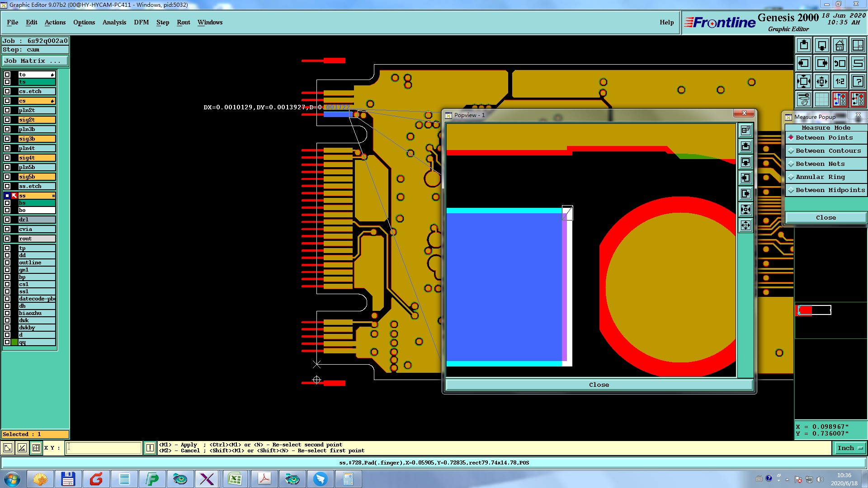Click the 1:2 zoom scale icon

coord(840,81)
